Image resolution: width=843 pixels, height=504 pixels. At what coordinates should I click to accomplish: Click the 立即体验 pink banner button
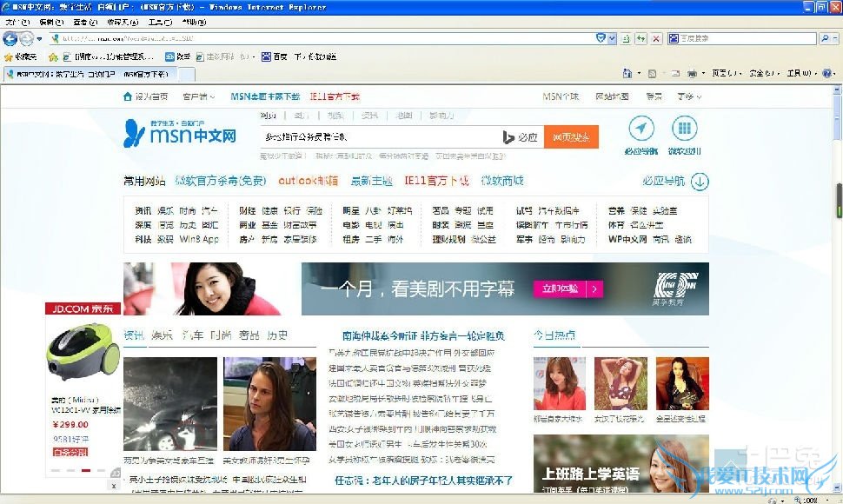(x=568, y=289)
